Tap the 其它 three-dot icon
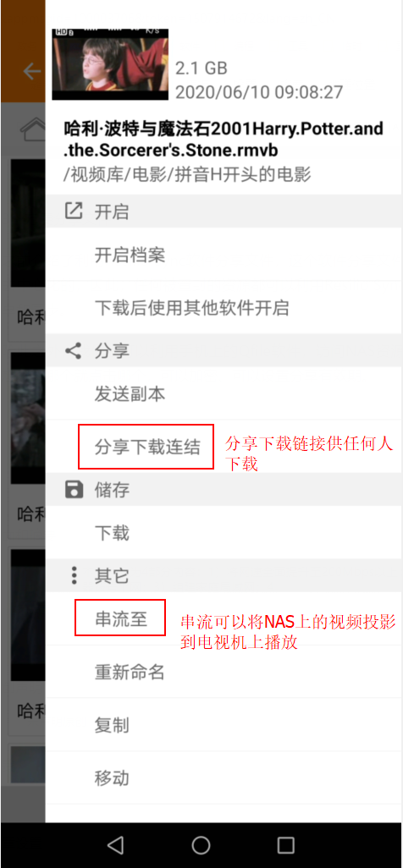 point(75,576)
